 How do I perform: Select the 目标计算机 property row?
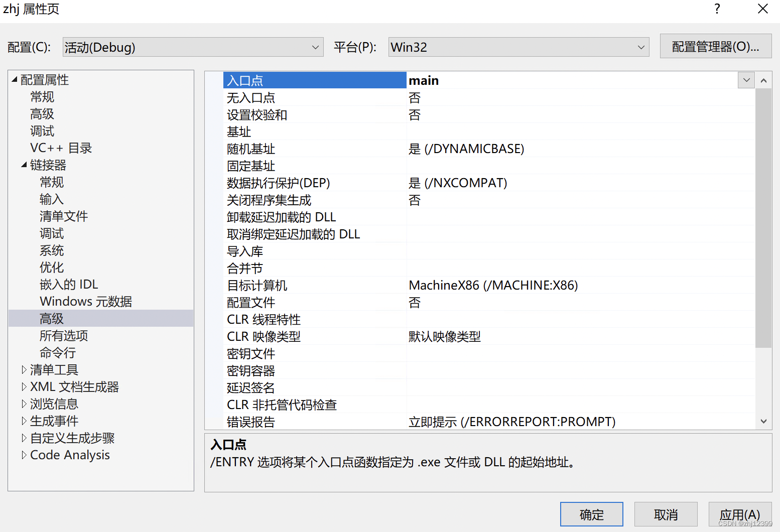click(257, 285)
